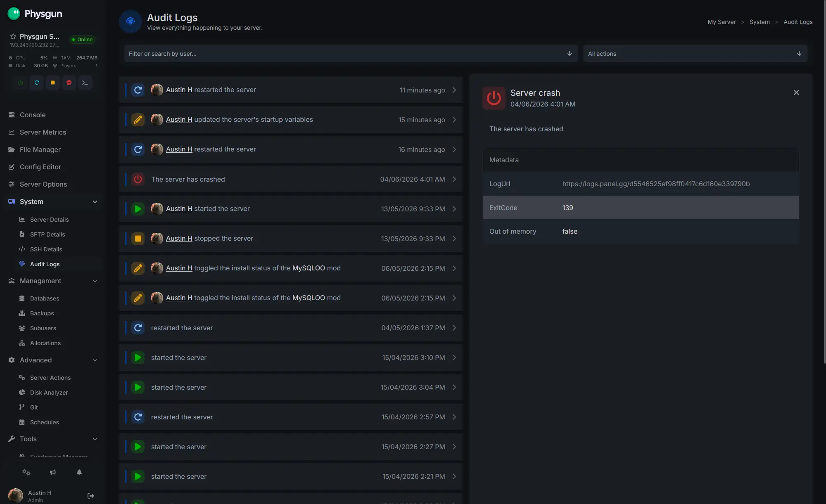Open Disk Analyzer page
This screenshot has height=504, width=826.
pyautogui.click(x=49, y=393)
